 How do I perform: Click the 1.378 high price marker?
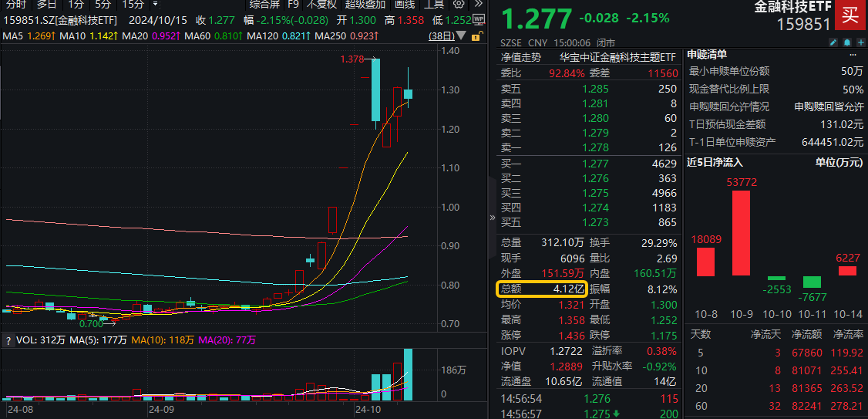(352, 59)
